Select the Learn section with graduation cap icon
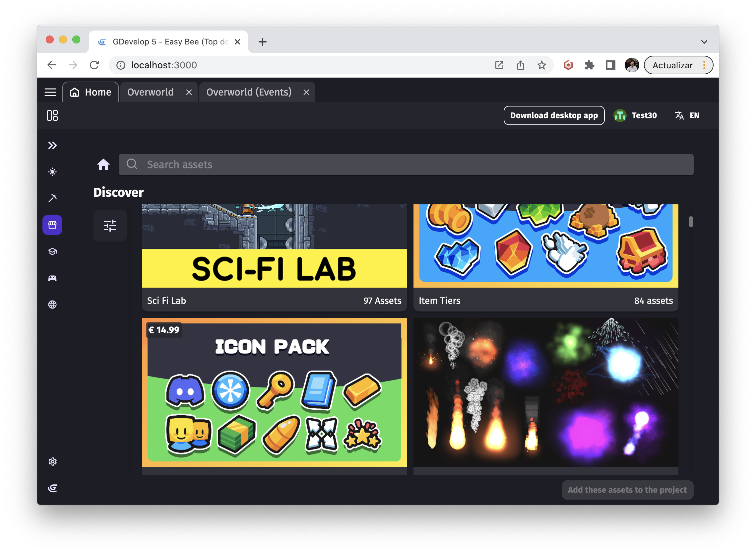The width and height of the screenshot is (756, 554). (x=53, y=251)
